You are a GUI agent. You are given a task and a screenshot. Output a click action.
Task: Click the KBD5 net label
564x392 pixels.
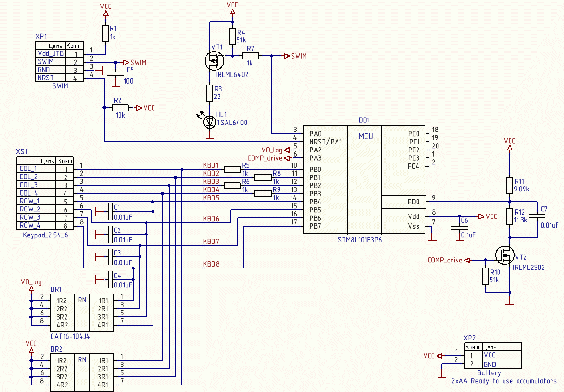211,198
